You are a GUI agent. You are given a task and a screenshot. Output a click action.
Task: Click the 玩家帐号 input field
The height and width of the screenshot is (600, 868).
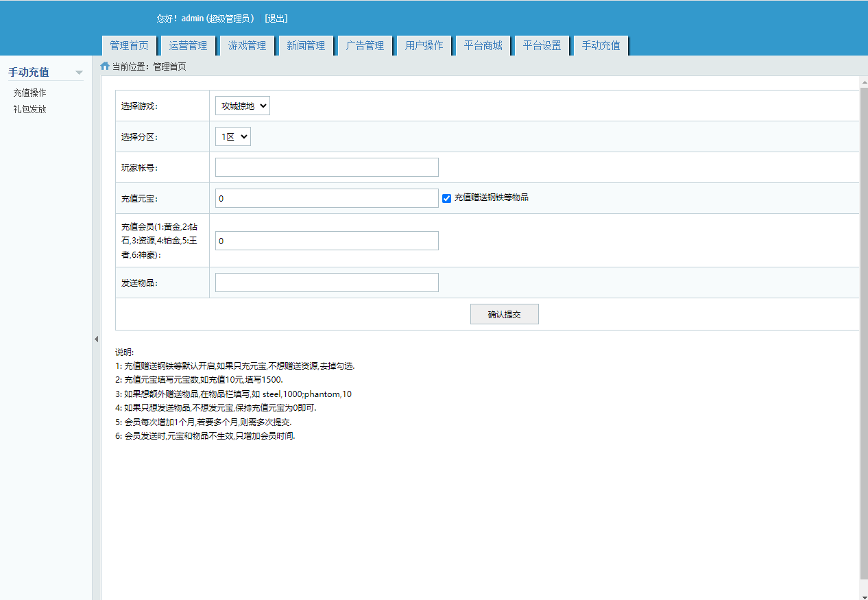pos(326,167)
